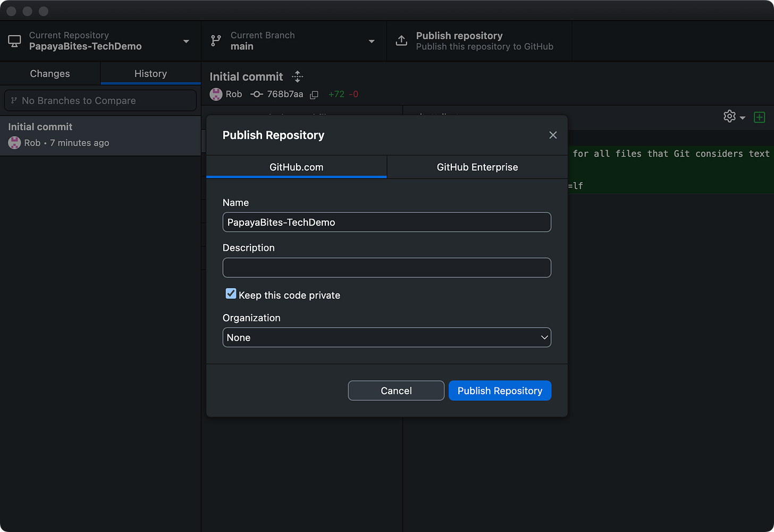
Task: Click Rob's avatar in the history list
Action: click(x=14, y=142)
